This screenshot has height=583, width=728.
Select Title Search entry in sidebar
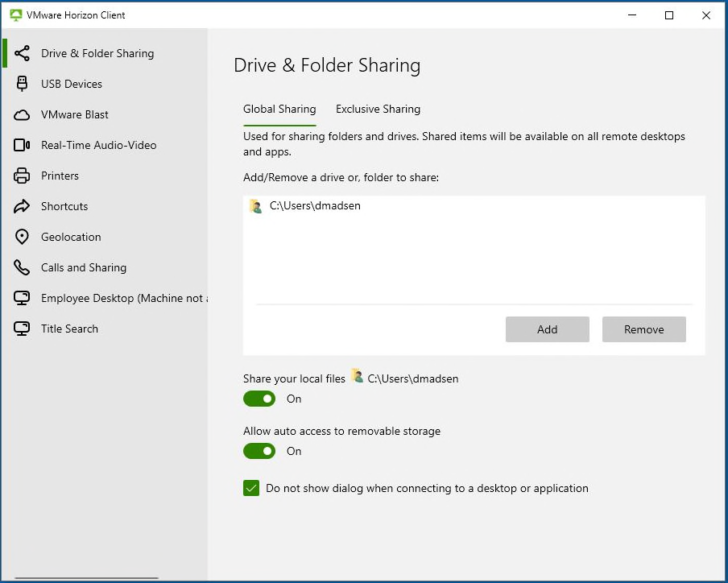pyautogui.click(x=105, y=329)
